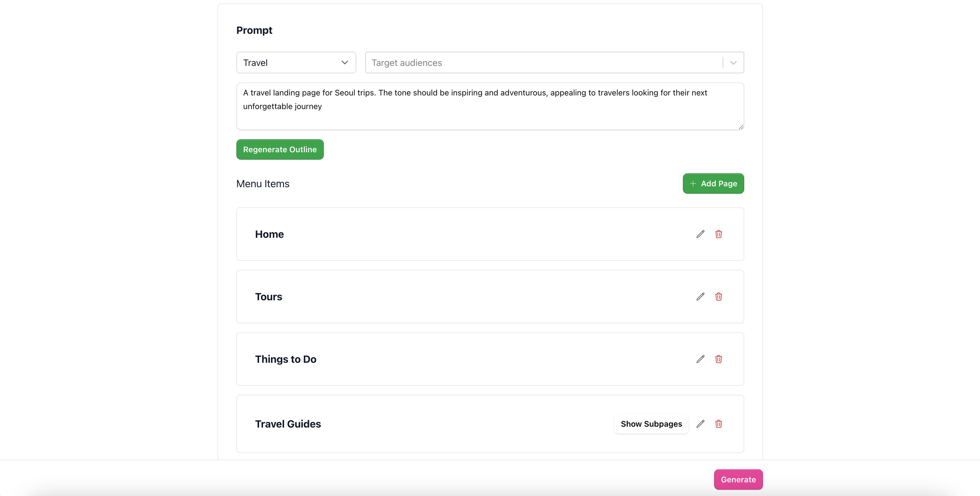Remove the Tours page with the trash icon
The height and width of the screenshot is (496, 980).
point(718,297)
